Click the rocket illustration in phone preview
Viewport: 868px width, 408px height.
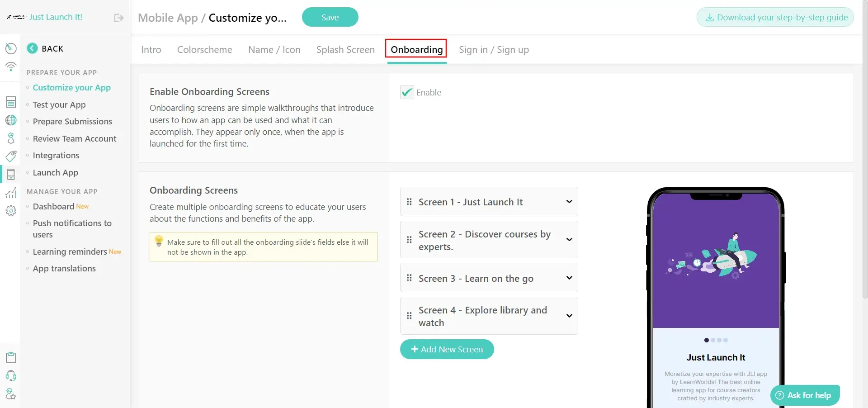pos(712,256)
